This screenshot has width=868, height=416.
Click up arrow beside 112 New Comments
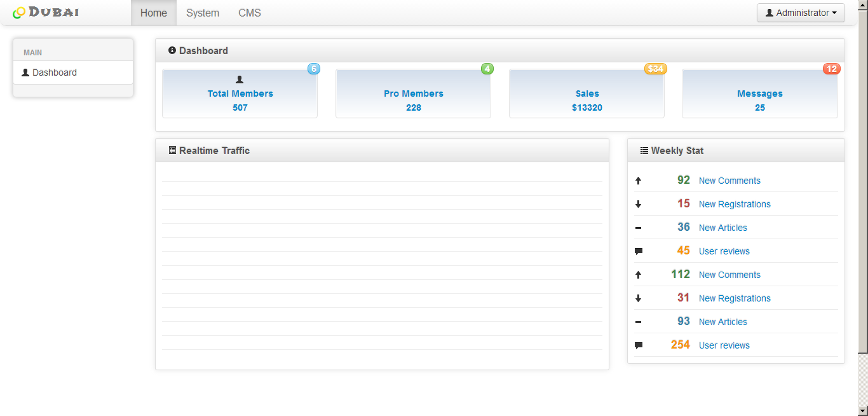point(639,275)
